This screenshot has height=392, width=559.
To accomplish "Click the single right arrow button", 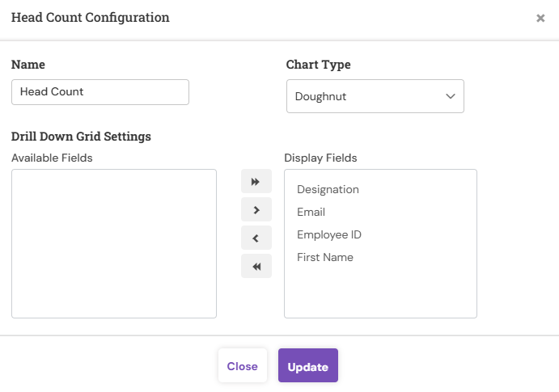I will (x=256, y=210).
